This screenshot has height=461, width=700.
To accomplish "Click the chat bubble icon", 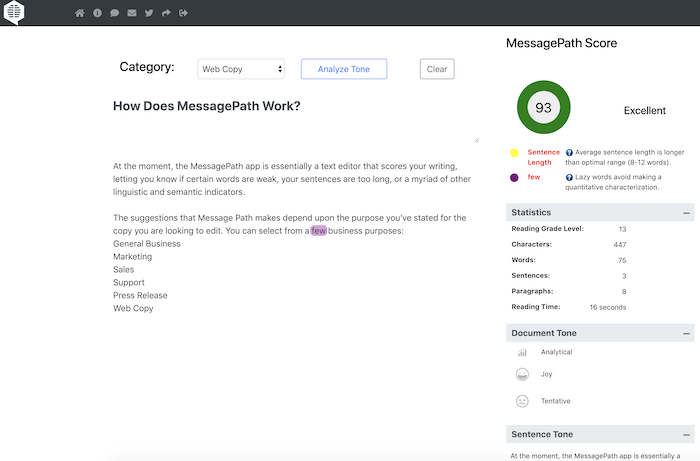I will click(114, 13).
